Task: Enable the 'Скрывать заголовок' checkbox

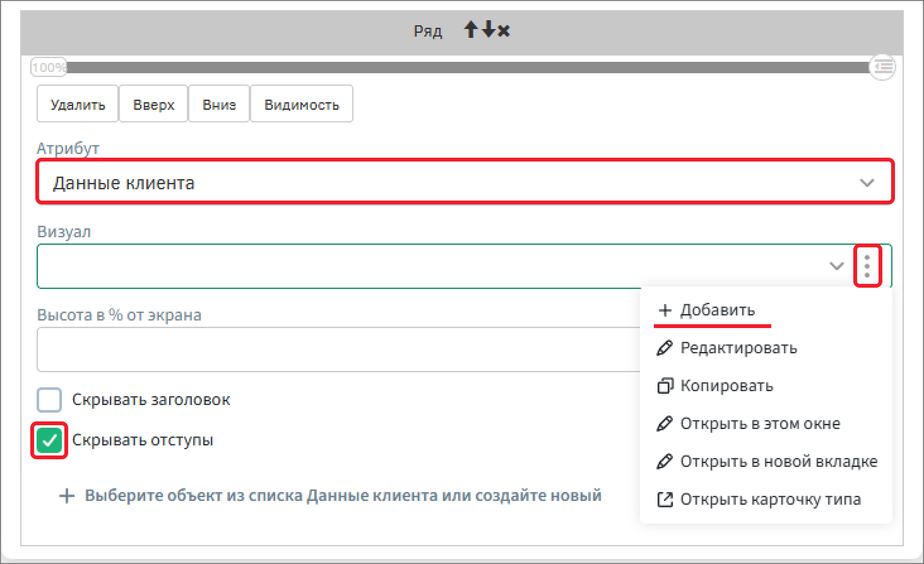Action: coord(49,400)
